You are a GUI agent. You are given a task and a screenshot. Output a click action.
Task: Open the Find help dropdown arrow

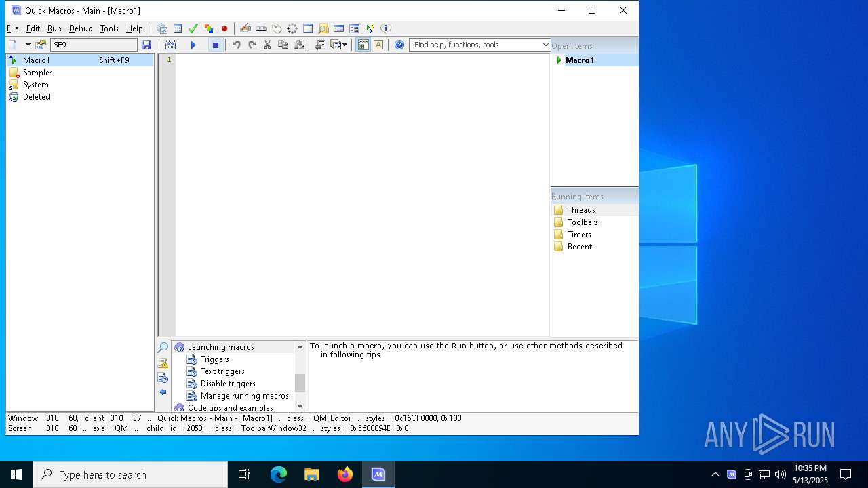pyautogui.click(x=545, y=45)
